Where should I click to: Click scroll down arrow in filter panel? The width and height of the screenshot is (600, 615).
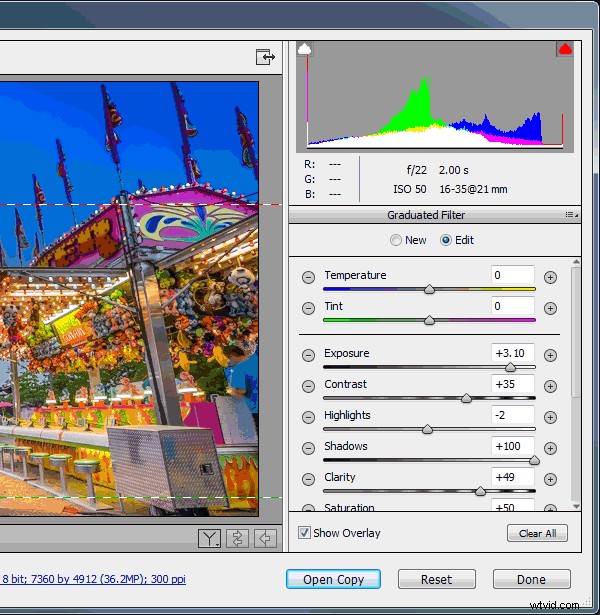point(576,506)
